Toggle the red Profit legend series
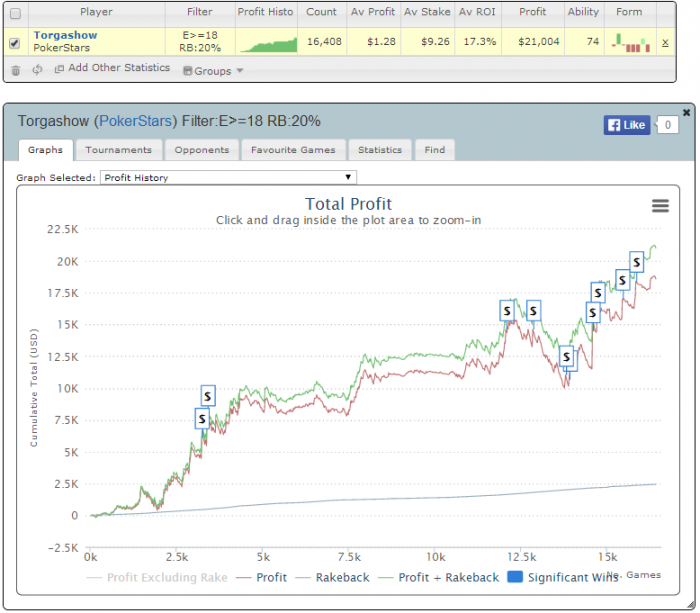Image resolution: width=700 pixels, height=613 pixels. click(261, 578)
